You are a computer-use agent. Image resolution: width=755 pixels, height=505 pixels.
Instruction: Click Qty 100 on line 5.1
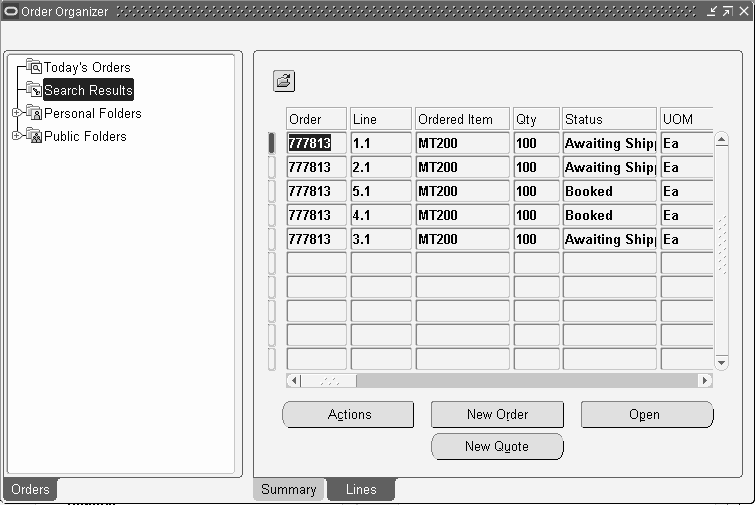(536, 191)
